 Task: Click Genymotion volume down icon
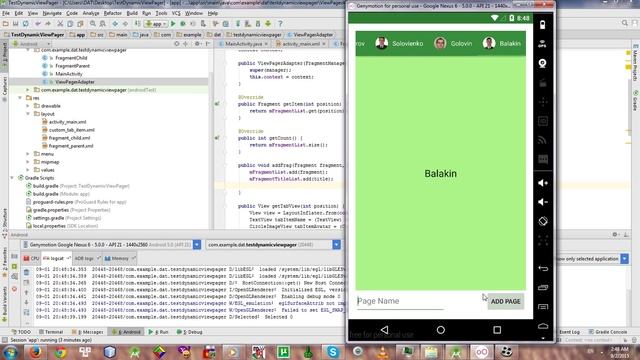click(x=542, y=202)
